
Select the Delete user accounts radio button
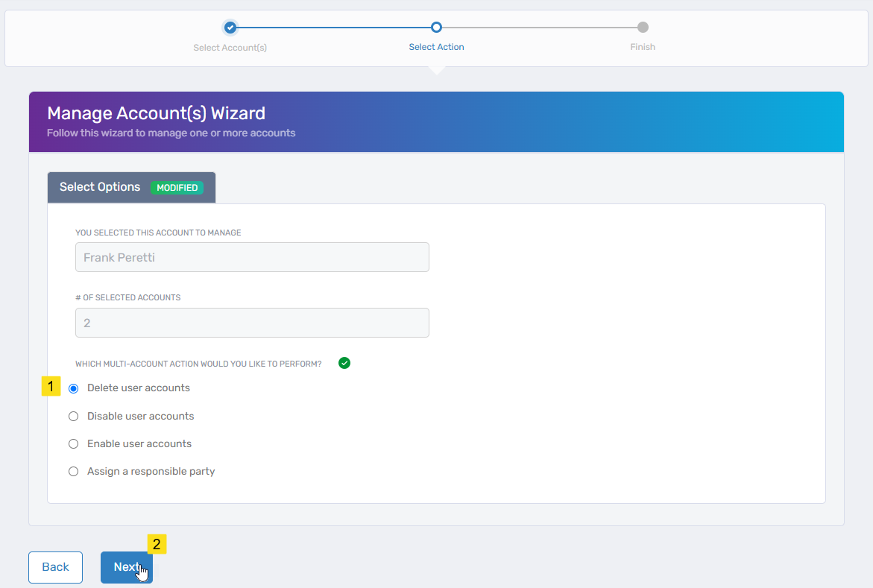(x=74, y=388)
